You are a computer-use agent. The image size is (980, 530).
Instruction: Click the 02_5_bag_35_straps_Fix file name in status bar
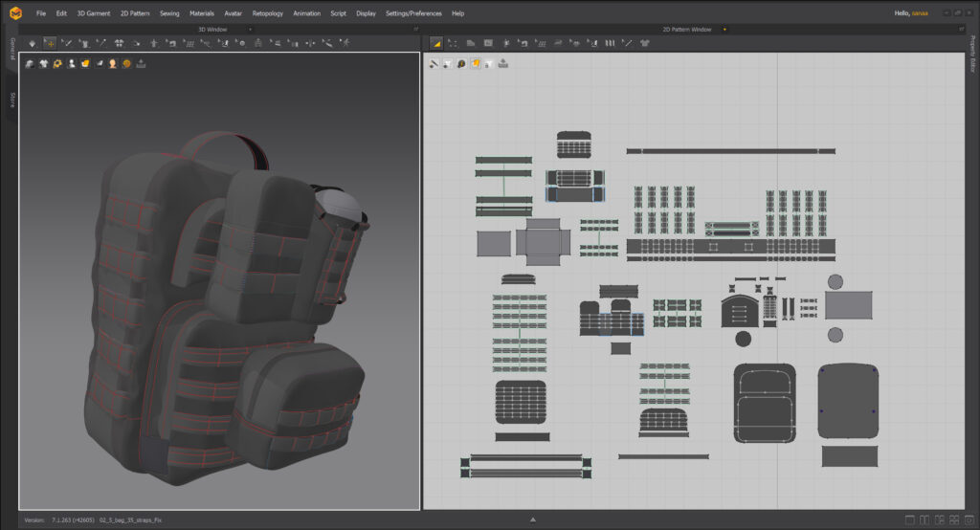point(130,520)
